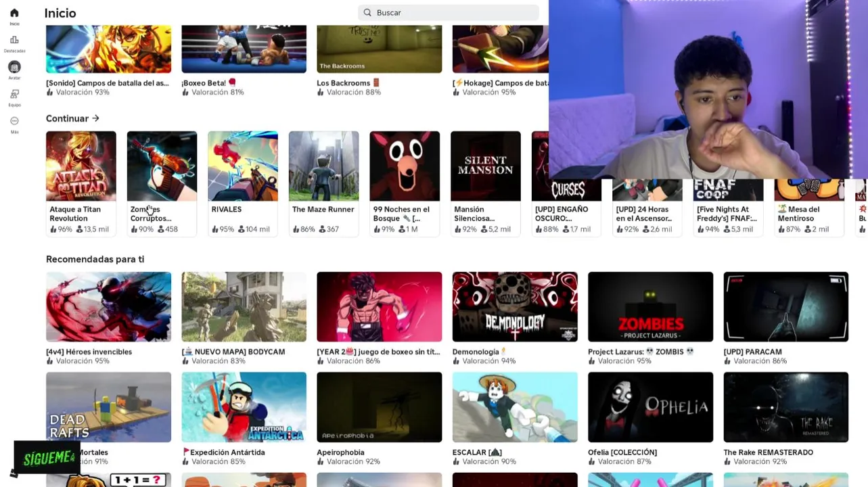Open Destacadas charts icon in sidebar

[x=14, y=40]
